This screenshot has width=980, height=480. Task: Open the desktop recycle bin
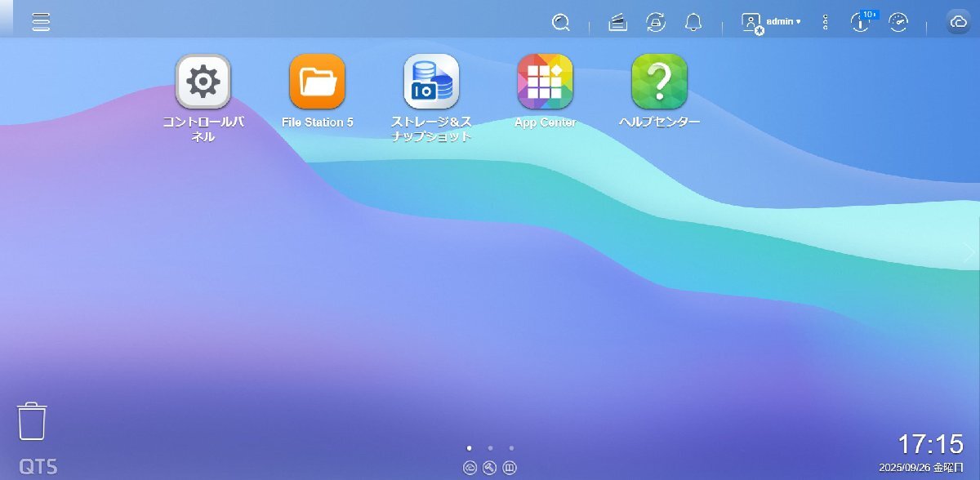32,421
